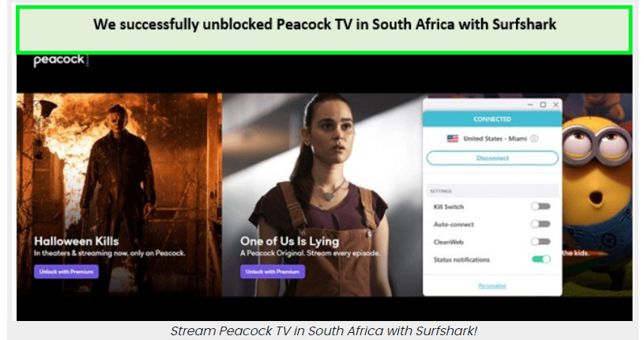Open the Halloween Kills poster
This screenshot has width=644, height=340.
[119, 195]
